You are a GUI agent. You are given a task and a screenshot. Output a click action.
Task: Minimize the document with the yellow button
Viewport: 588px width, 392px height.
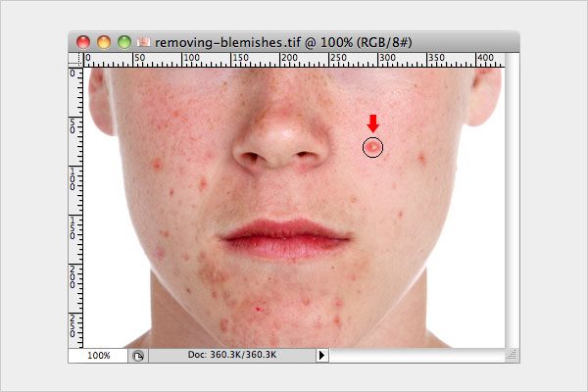click(104, 42)
